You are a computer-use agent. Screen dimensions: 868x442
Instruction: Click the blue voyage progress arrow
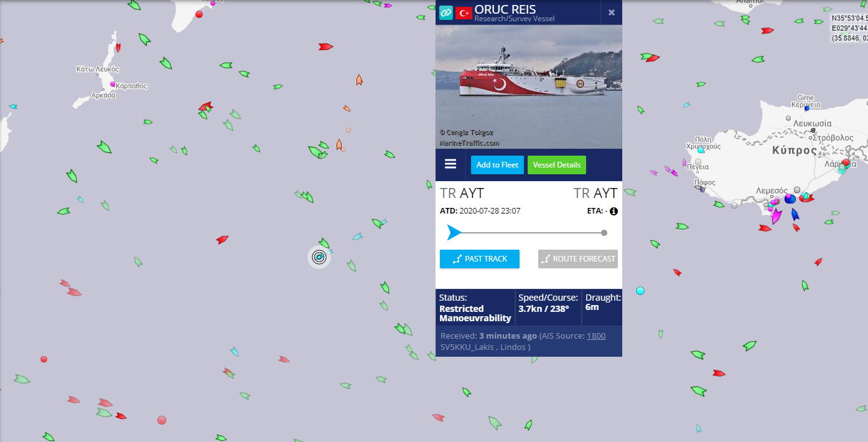coord(454,233)
